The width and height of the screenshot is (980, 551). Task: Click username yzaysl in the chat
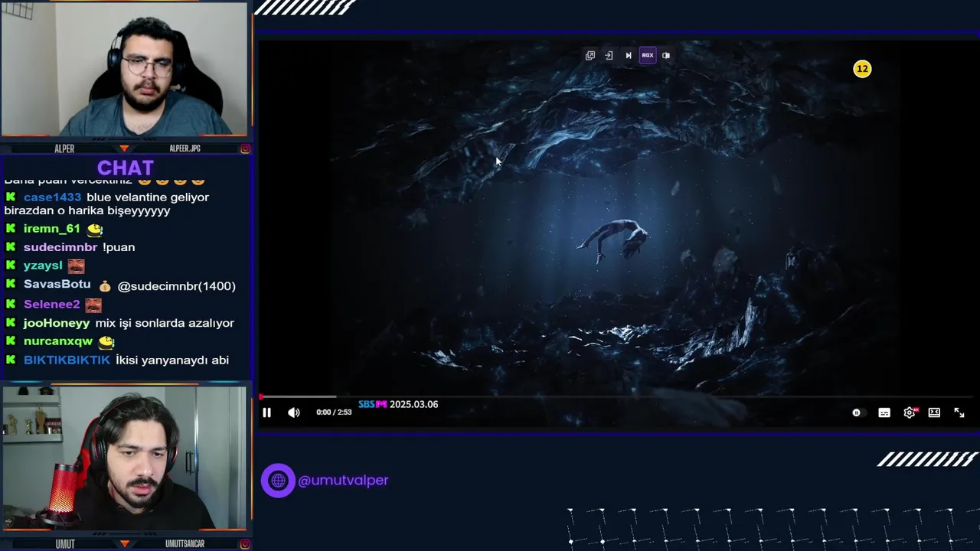coord(43,266)
